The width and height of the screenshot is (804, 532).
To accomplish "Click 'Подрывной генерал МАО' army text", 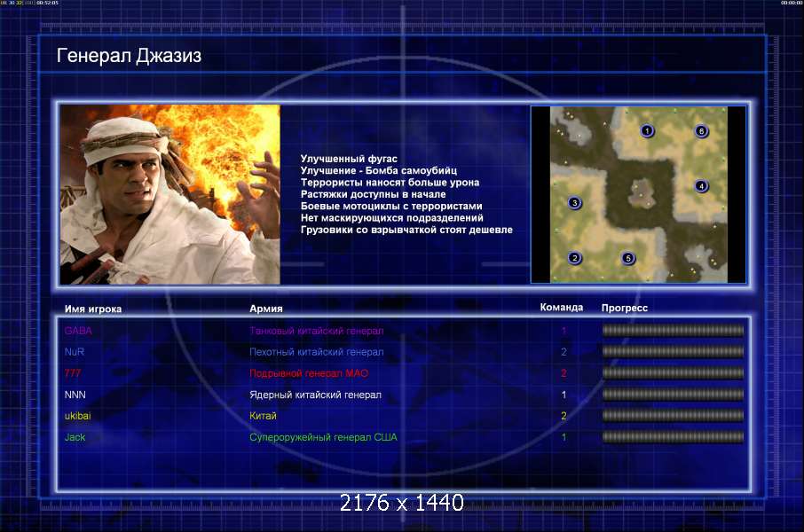I will tap(314, 373).
